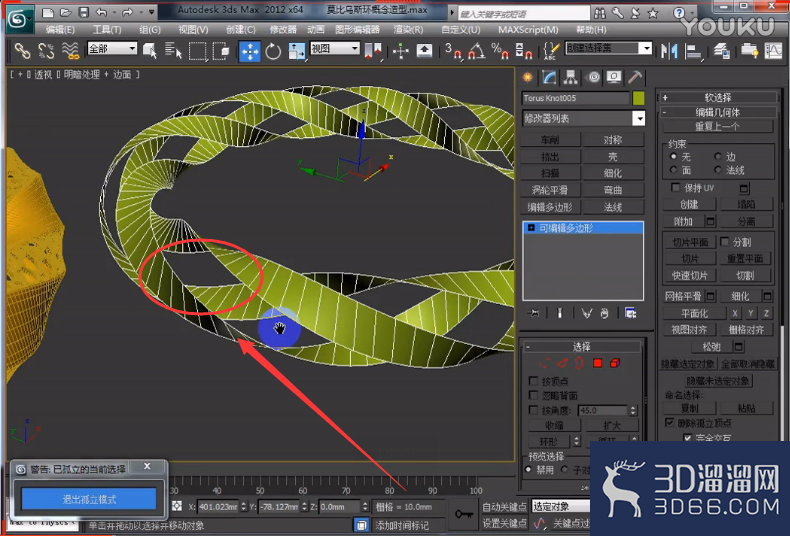This screenshot has height=536, width=790.
Task: Select the 法线 constraint radio button
Action: pos(718,170)
